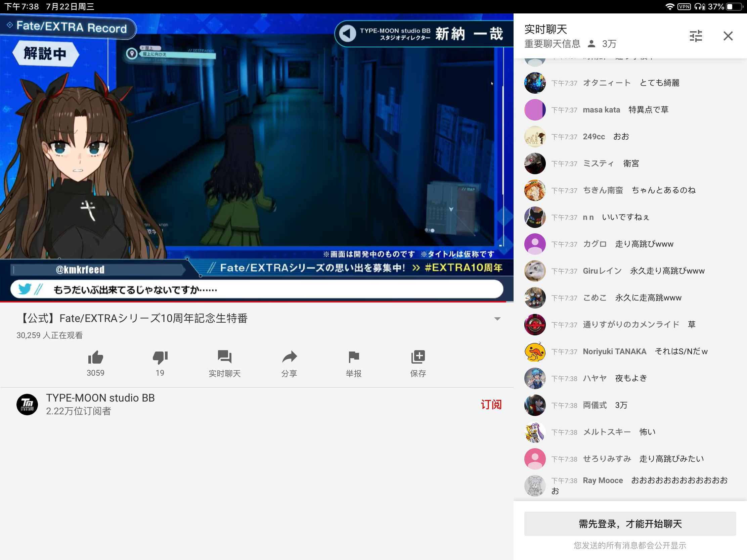Select masa kata message 特異点で草

648,110
